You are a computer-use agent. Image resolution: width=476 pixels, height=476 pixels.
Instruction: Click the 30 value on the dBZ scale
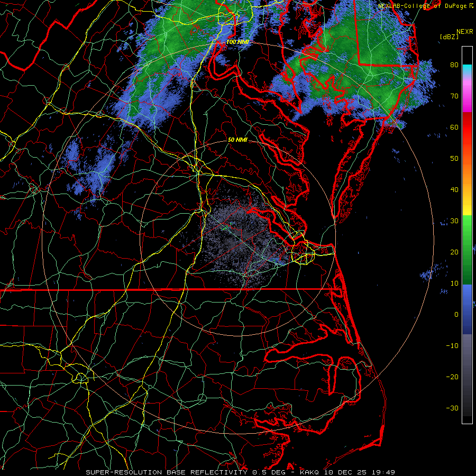(x=454, y=221)
